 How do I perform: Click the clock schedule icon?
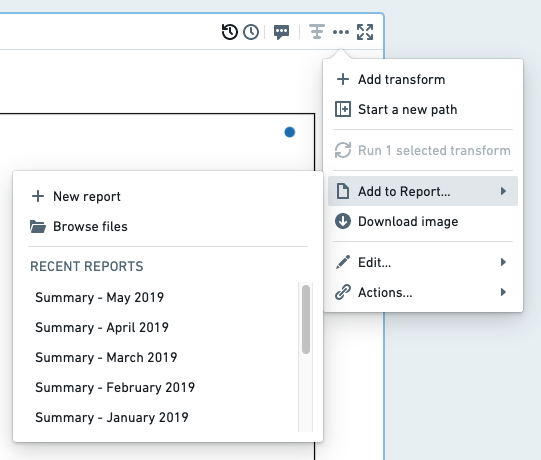point(251,32)
